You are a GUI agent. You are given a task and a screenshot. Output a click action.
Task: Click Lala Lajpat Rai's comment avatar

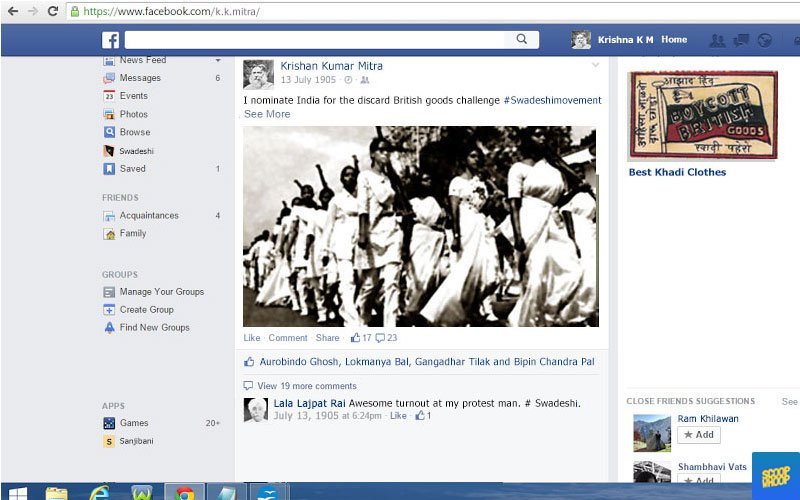[255, 410]
